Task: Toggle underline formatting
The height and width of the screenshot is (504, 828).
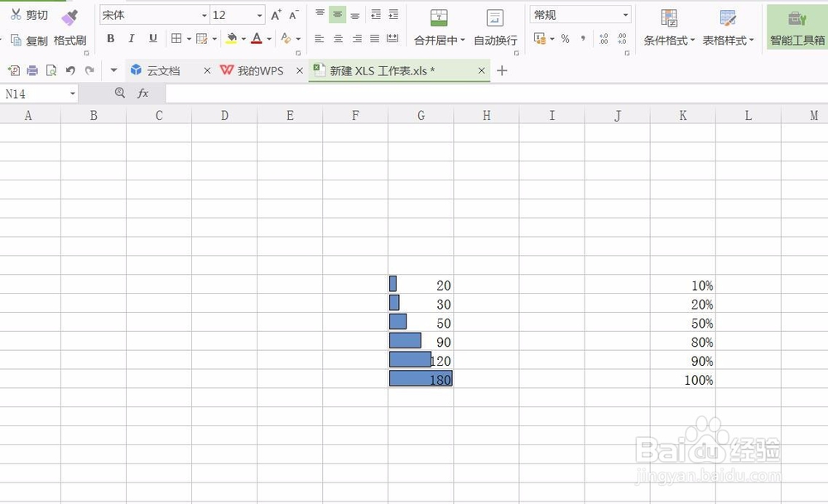Action: pos(153,39)
